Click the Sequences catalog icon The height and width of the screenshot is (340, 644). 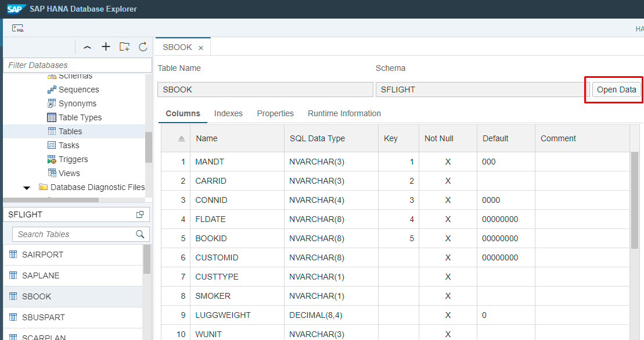click(x=52, y=90)
